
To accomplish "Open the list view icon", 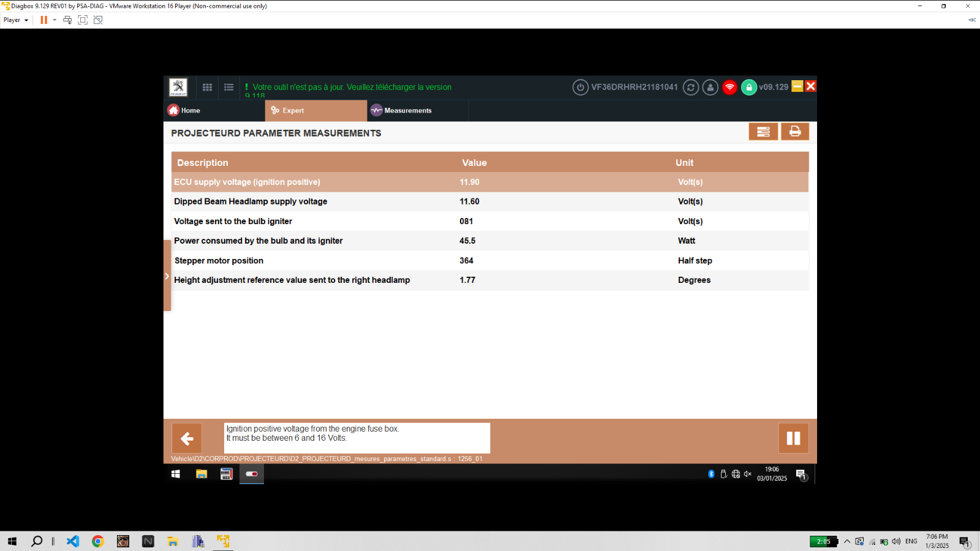I will [x=229, y=87].
